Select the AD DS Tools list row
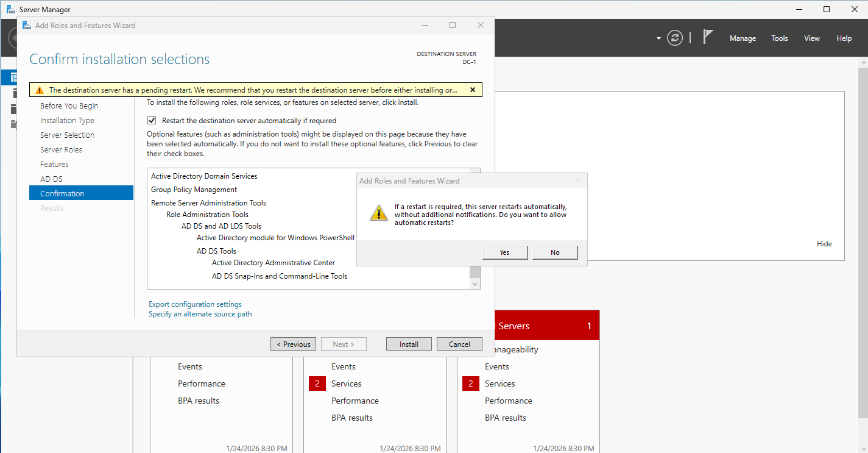 pyautogui.click(x=216, y=251)
